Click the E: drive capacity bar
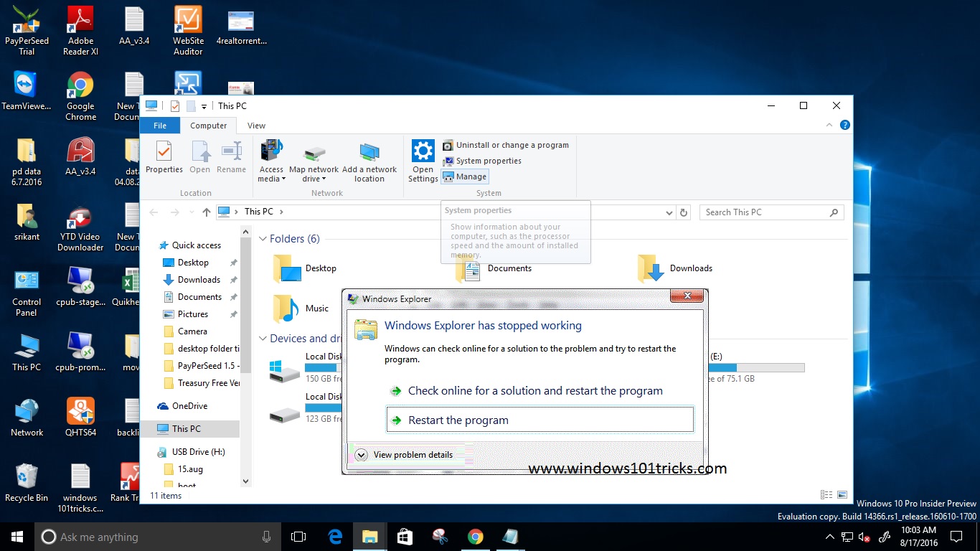 pos(755,367)
